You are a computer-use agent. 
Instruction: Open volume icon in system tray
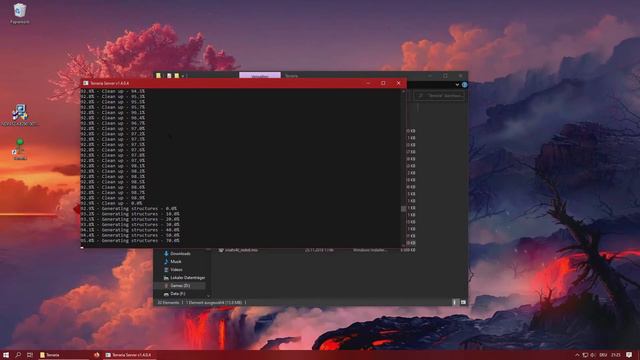tap(593, 355)
